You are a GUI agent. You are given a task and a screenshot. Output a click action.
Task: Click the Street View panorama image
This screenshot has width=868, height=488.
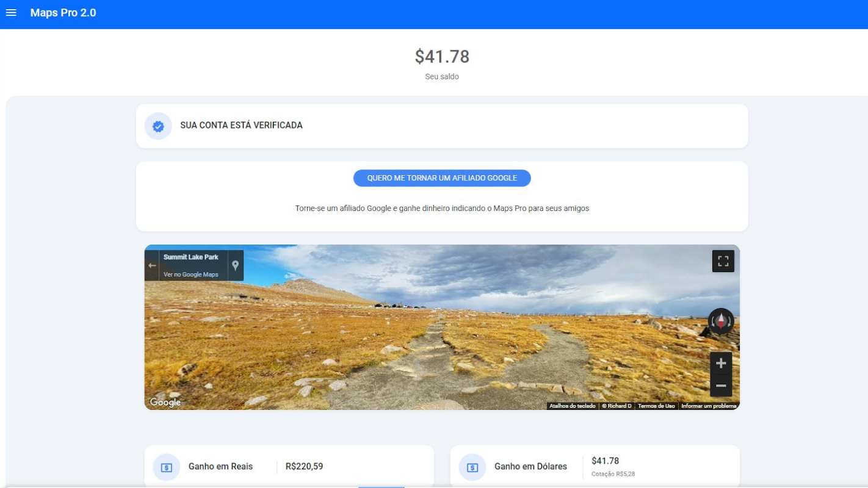[442, 327]
